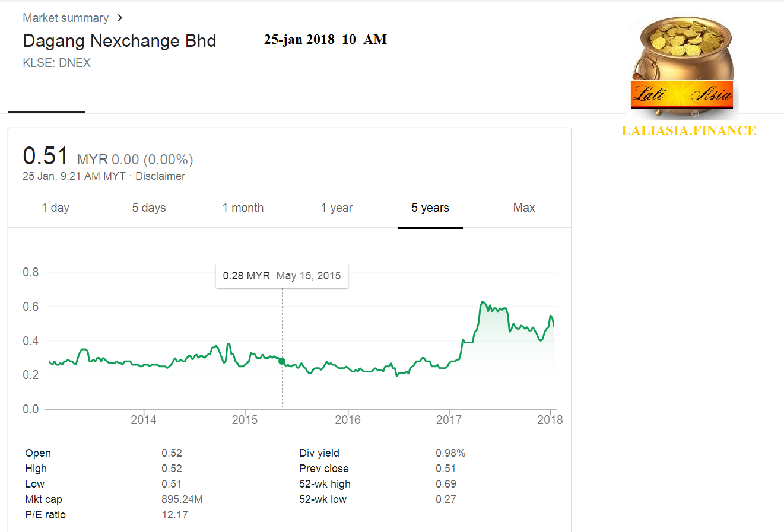Click the current price 0.51
Screen dimensions: 784x532
pos(45,157)
